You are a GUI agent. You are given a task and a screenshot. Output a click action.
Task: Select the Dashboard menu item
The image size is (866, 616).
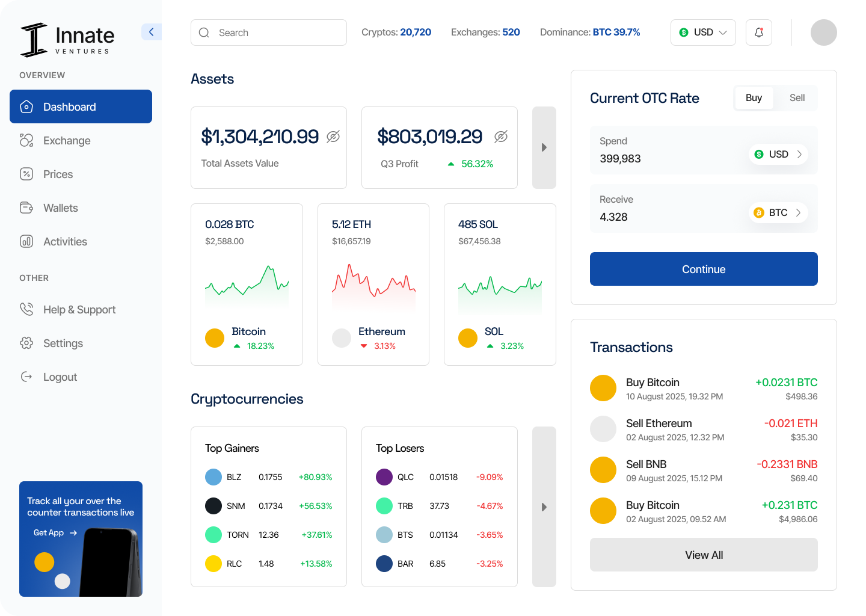point(81,107)
